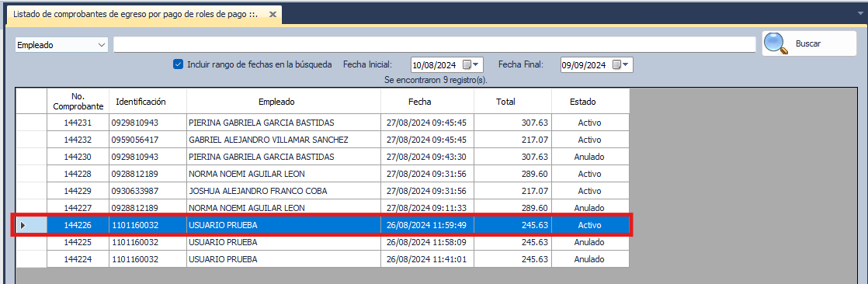Screen dimensions: 868x284
Task: Click the Fecha Final date 09/09/2024
Action: click(585, 65)
